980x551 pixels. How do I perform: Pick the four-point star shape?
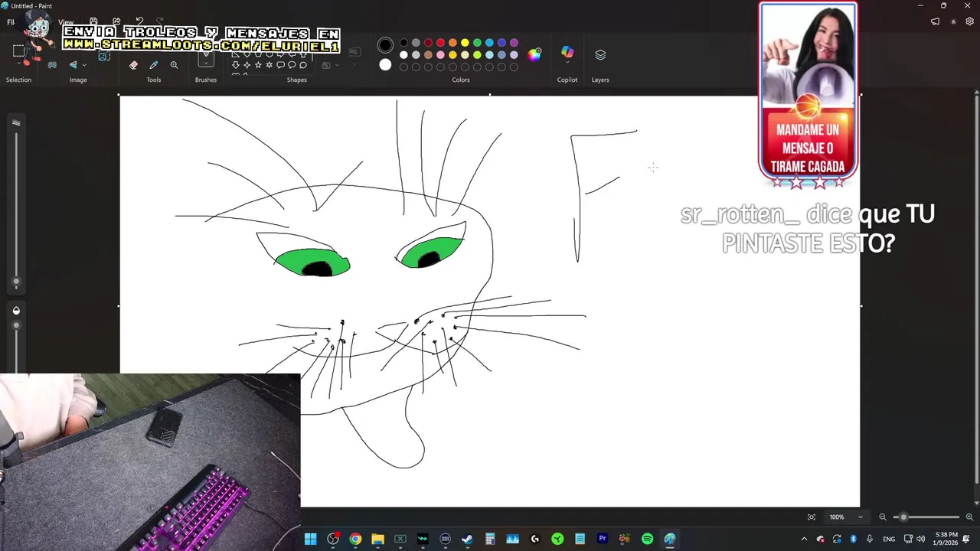pos(247,65)
